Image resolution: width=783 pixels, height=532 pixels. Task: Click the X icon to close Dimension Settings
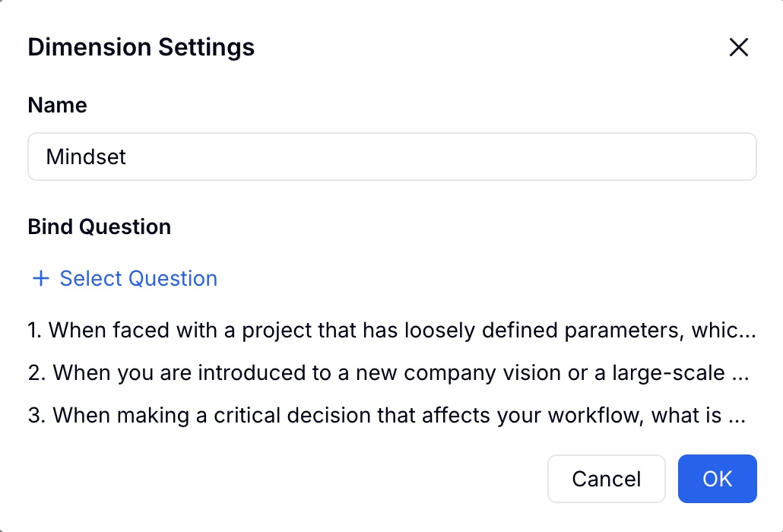tap(738, 47)
